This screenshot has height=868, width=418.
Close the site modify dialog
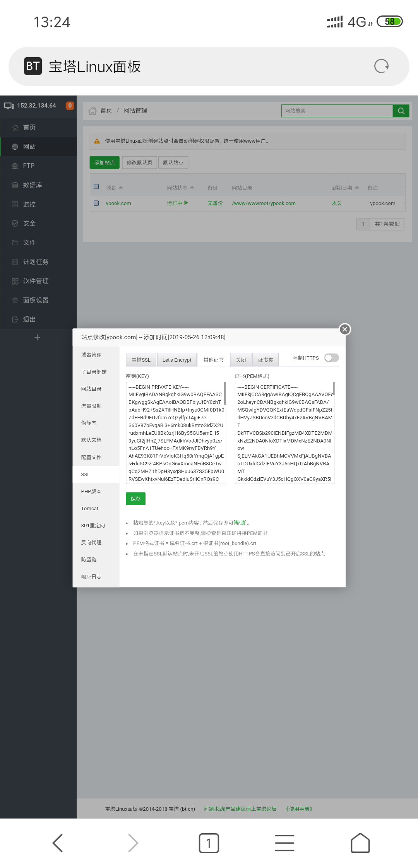point(345,329)
